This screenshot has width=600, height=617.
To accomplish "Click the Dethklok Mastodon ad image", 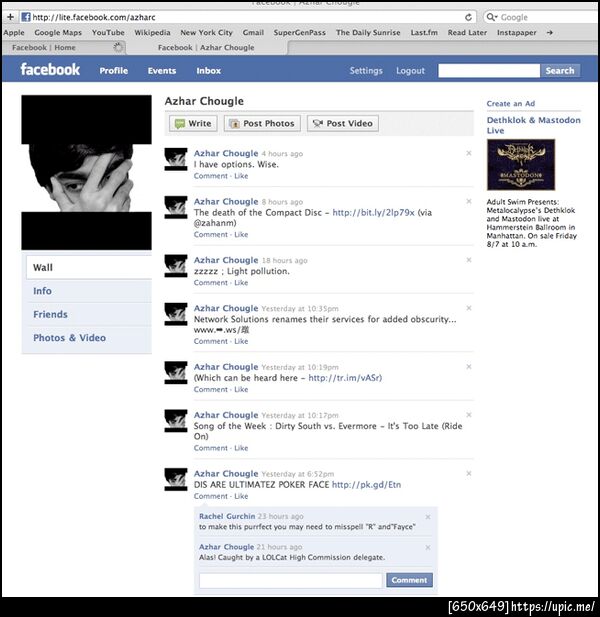I will click(x=521, y=164).
